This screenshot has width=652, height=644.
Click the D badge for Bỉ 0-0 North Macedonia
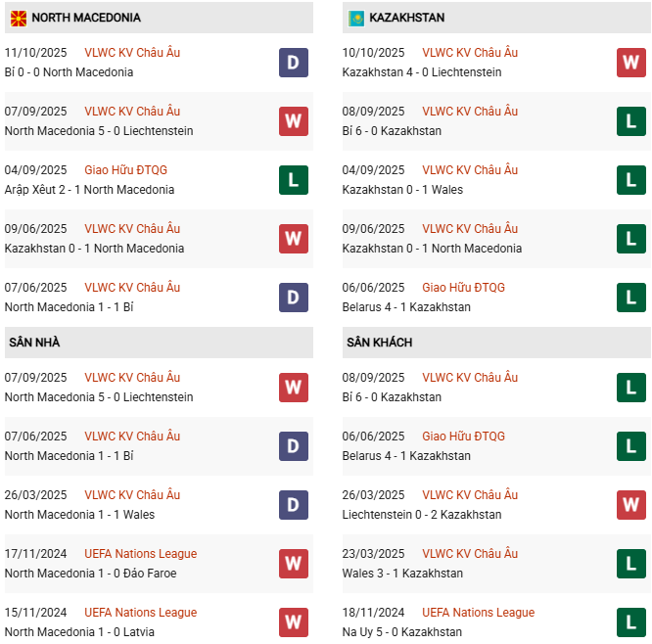(x=293, y=63)
